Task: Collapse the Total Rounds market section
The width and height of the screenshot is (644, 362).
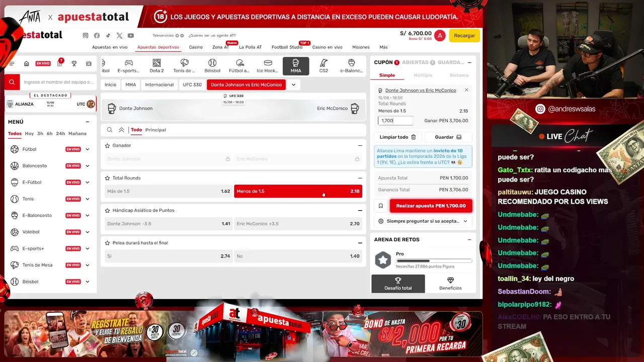Action: click(360, 178)
